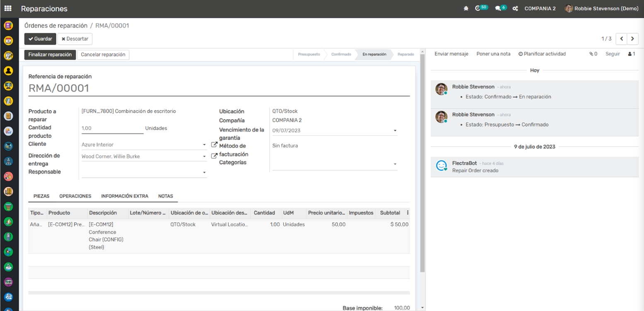Open the green funnel sidebar icon

click(x=8, y=207)
